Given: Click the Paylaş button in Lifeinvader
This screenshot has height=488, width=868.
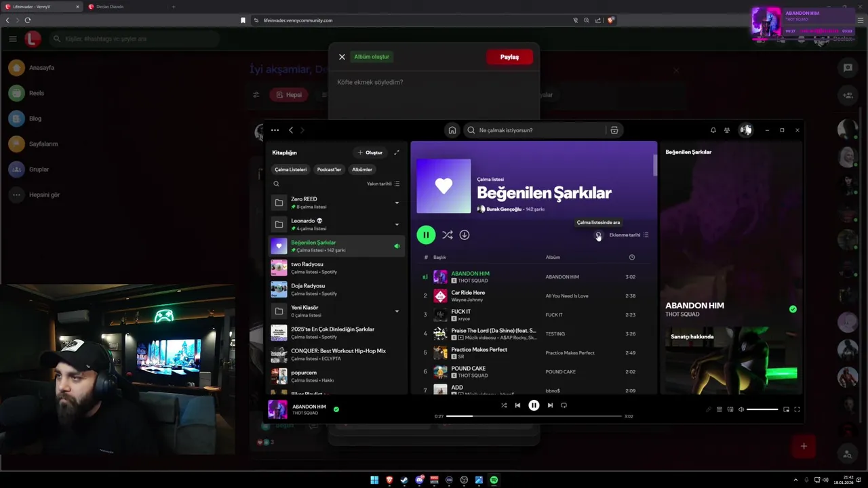Looking at the screenshot, I should (x=509, y=57).
